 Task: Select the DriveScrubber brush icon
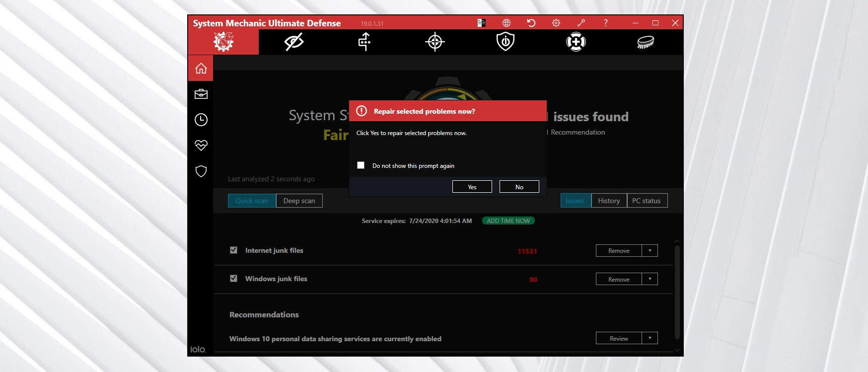coord(646,42)
